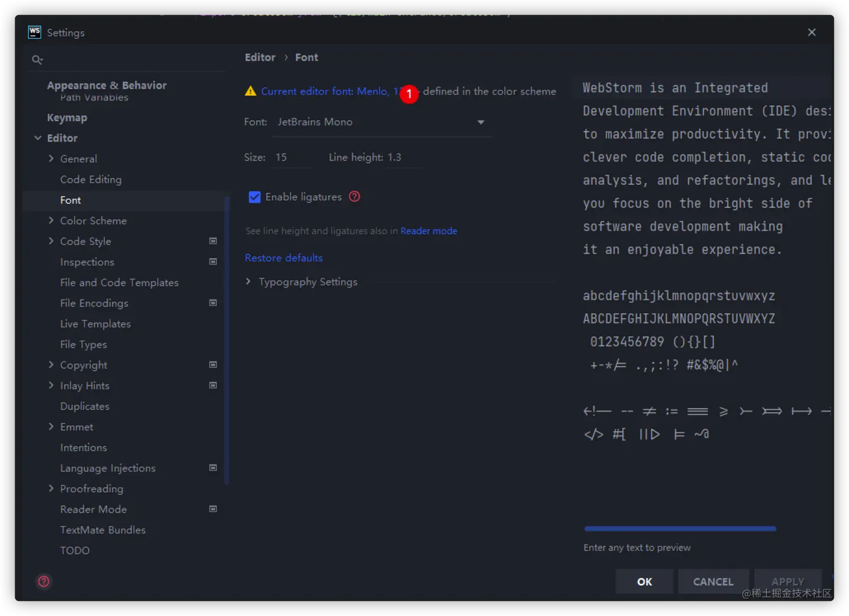Click the APPLY button
The image size is (849, 616).
(788, 582)
